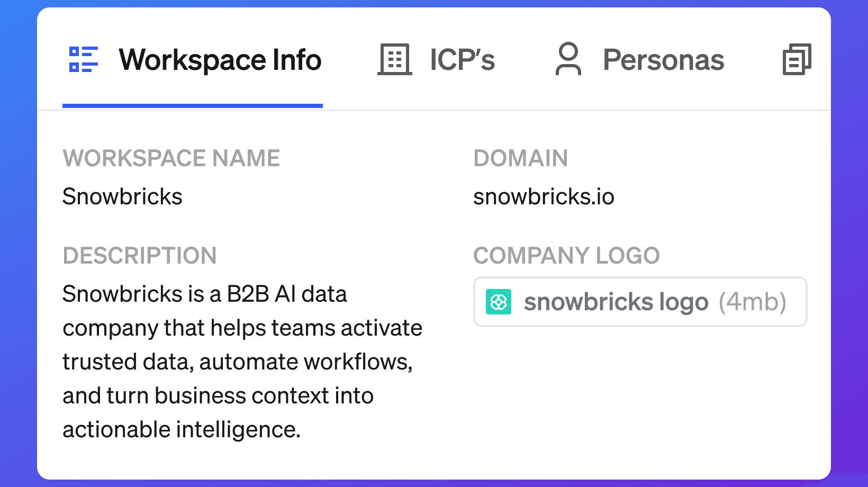Open the snowbricks logo file name

pyautogui.click(x=616, y=302)
